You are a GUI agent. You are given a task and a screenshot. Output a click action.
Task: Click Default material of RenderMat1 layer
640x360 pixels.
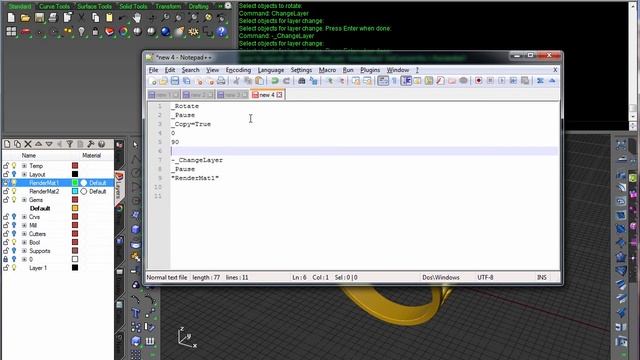click(98, 183)
